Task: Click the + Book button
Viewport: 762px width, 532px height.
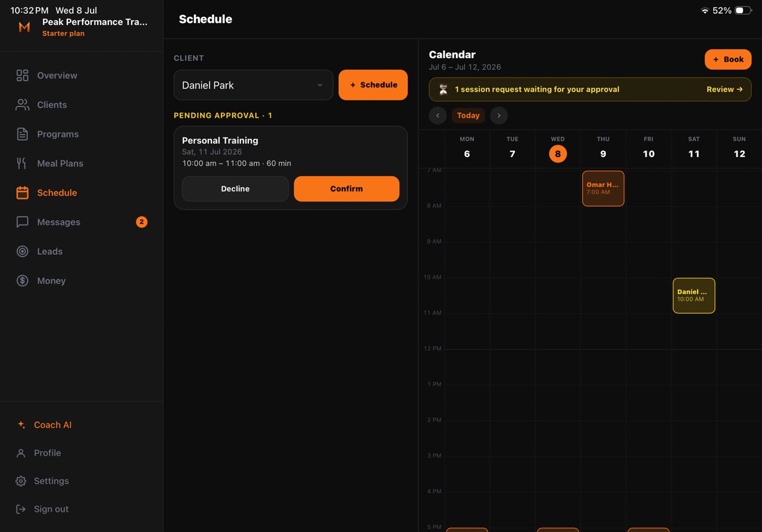Action: [728, 60]
